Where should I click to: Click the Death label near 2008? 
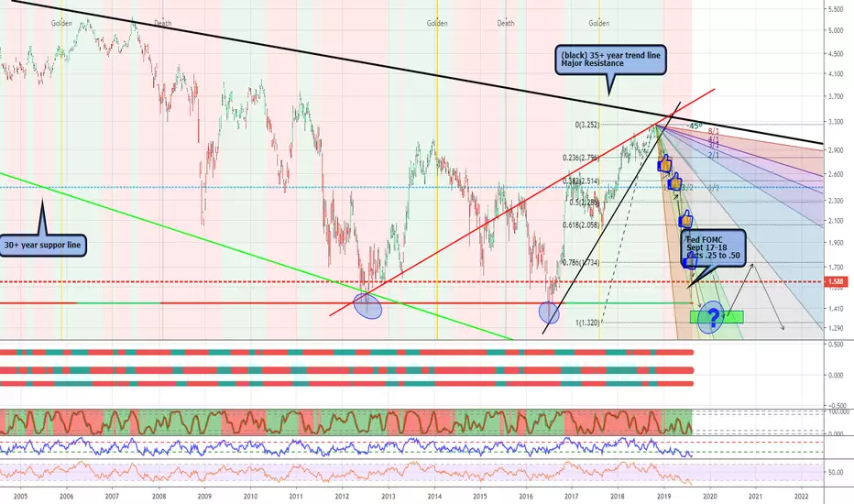[x=163, y=23]
